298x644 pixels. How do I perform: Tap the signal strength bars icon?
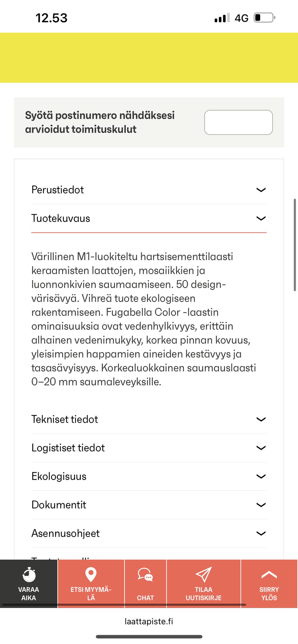click(x=222, y=18)
